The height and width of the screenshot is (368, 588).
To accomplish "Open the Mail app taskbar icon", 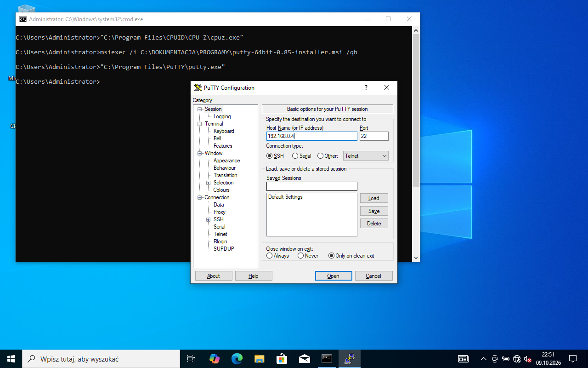I will pos(304,359).
